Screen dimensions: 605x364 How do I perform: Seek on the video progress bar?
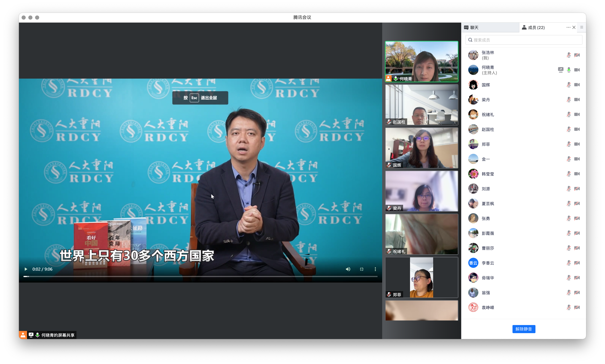[x=200, y=276]
